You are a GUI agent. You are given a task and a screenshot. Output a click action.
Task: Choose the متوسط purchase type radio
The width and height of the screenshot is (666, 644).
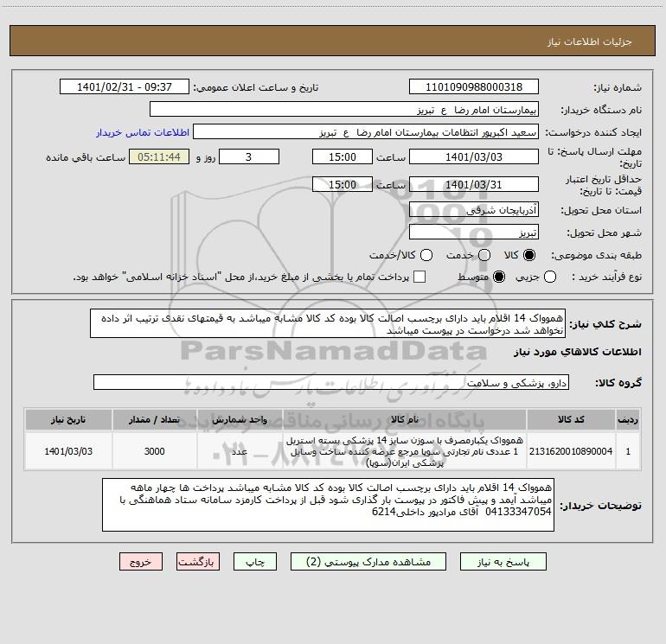[x=499, y=277]
